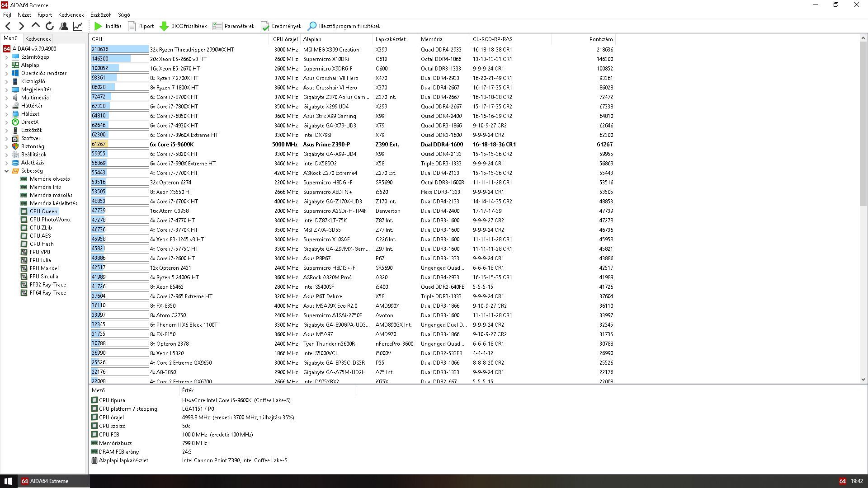The width and height of the screenshot is (868, 488).
Task: Select FPU SinJulia benchmark
Action: coord(44,277)
